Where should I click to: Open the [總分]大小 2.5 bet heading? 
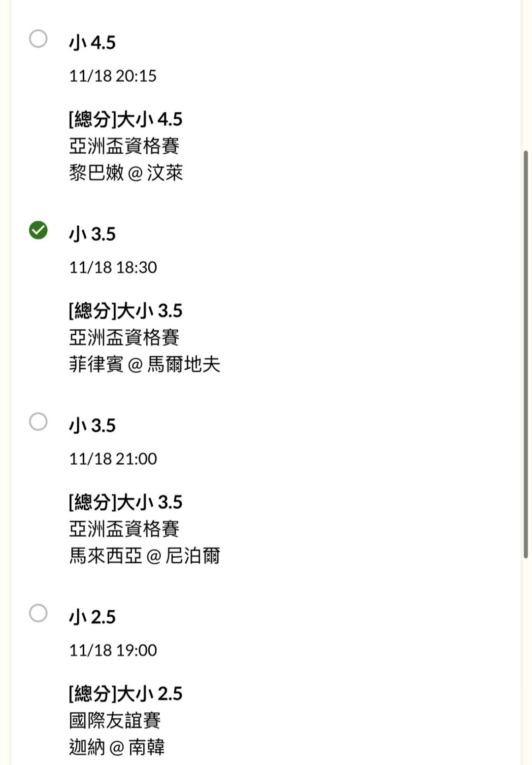pyautogui.click(x=126, y=694)
